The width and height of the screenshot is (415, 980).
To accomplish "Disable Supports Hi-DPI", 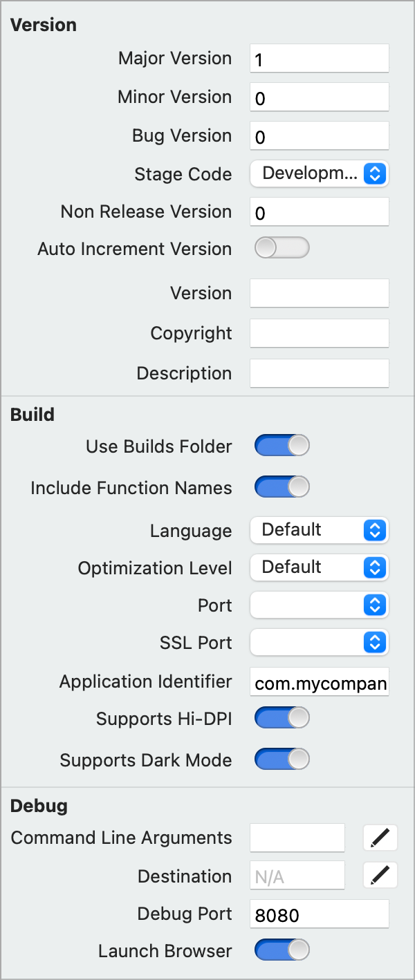I will 282,718.
